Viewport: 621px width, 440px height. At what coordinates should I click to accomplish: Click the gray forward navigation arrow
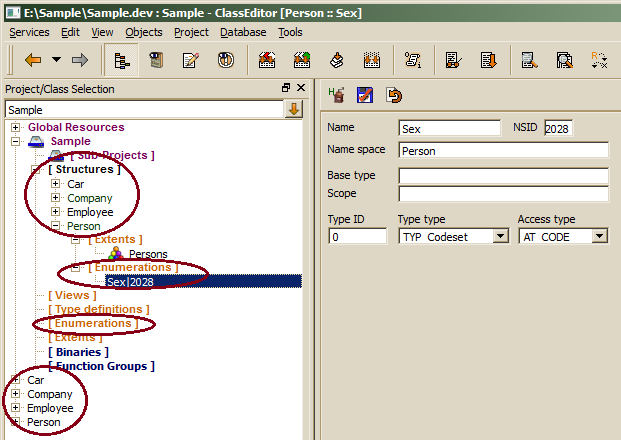click(80, 61)
